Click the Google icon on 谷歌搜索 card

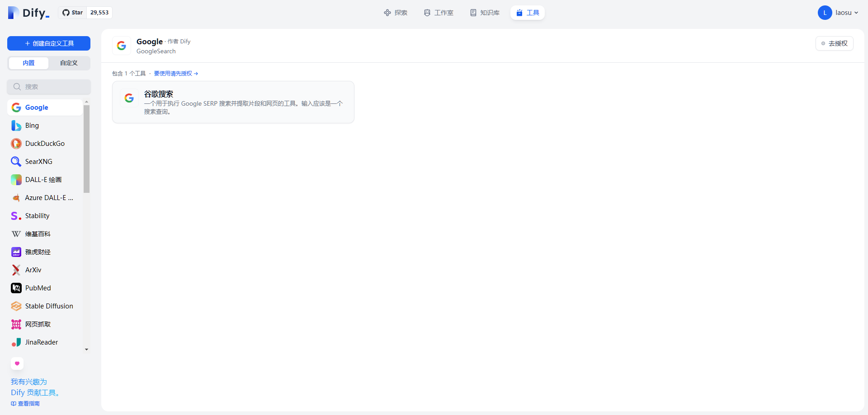pyautogui.click(x=129, y=98)
